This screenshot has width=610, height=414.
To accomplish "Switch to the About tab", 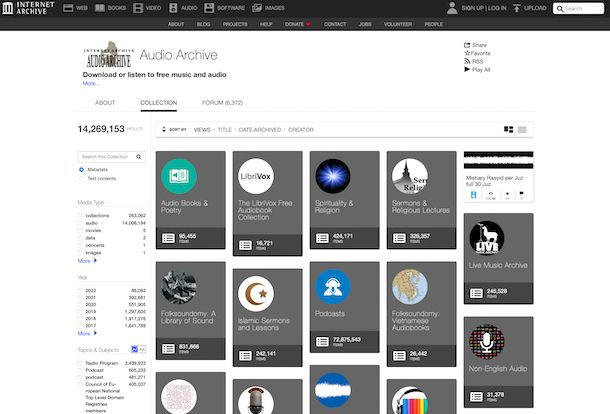I will 105,103.
